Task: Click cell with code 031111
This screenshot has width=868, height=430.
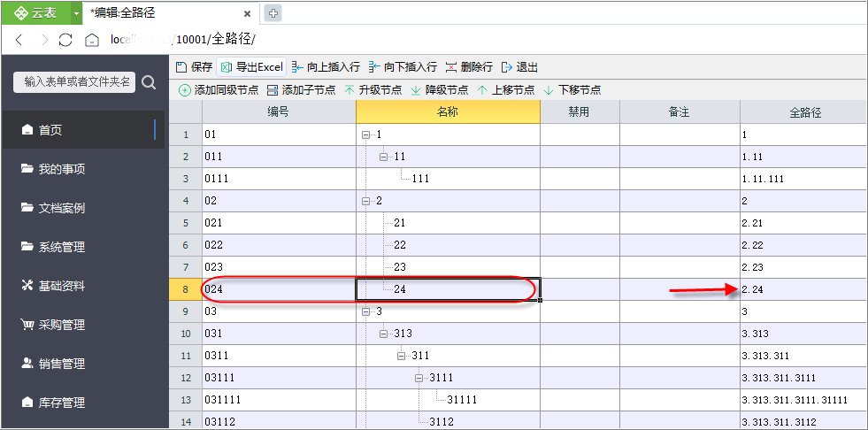Action: pyautogui.click(x=279, y=400)
